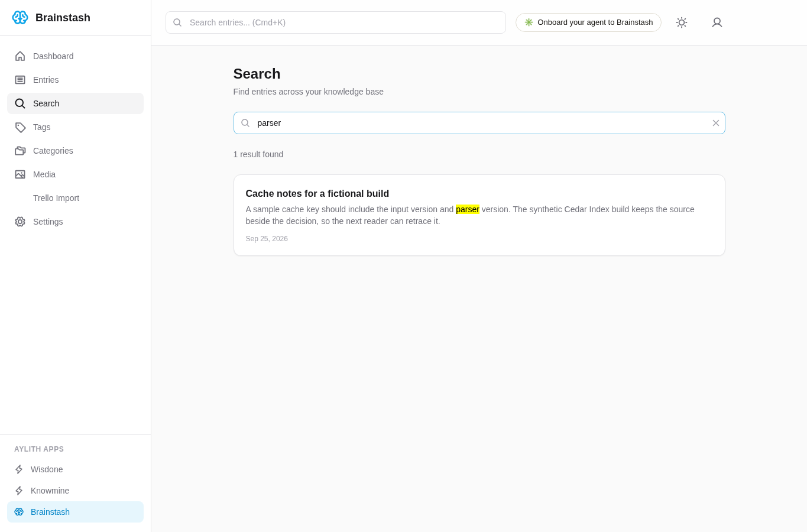
Task: Click the Brainstash title in the header
Action: click(63, 18)
